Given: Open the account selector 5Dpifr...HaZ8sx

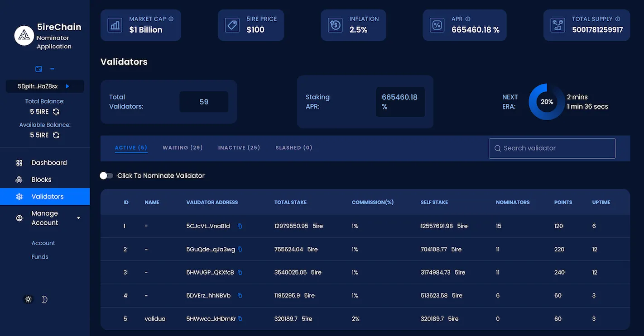Looking at the screenshot, I should (45, 86).
